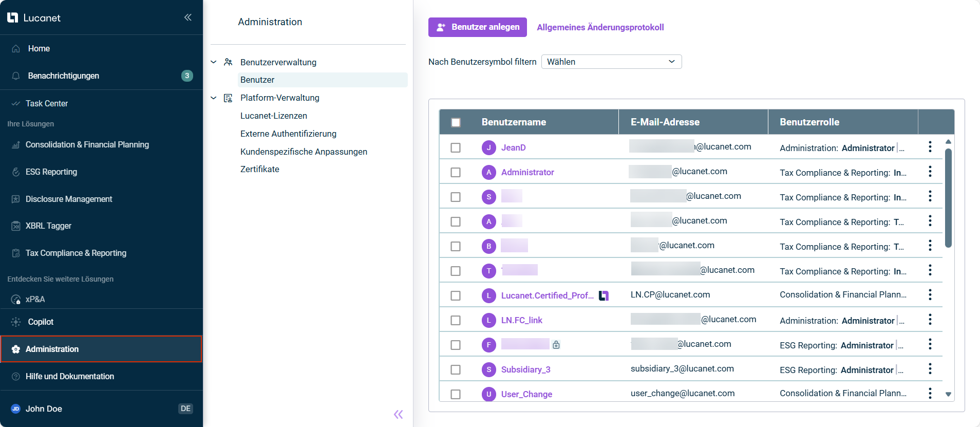Select Benutzer in the administration tree

[x=323, y=80]
